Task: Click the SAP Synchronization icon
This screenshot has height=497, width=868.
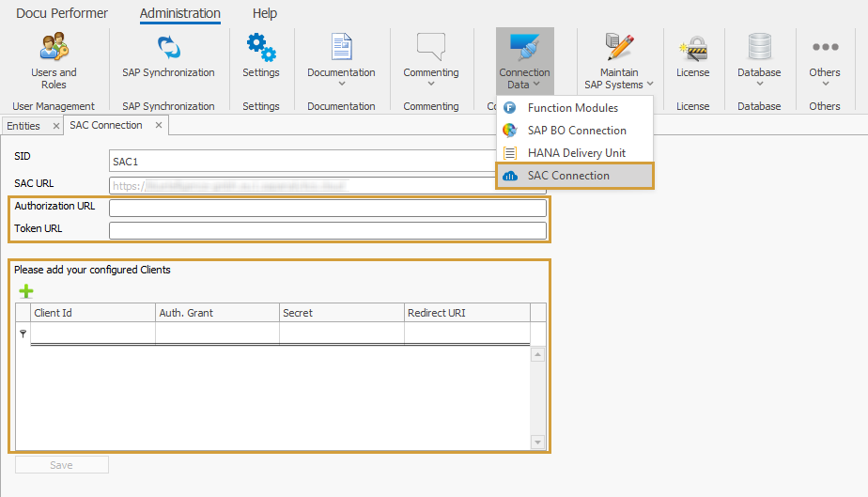Action: 168,49
